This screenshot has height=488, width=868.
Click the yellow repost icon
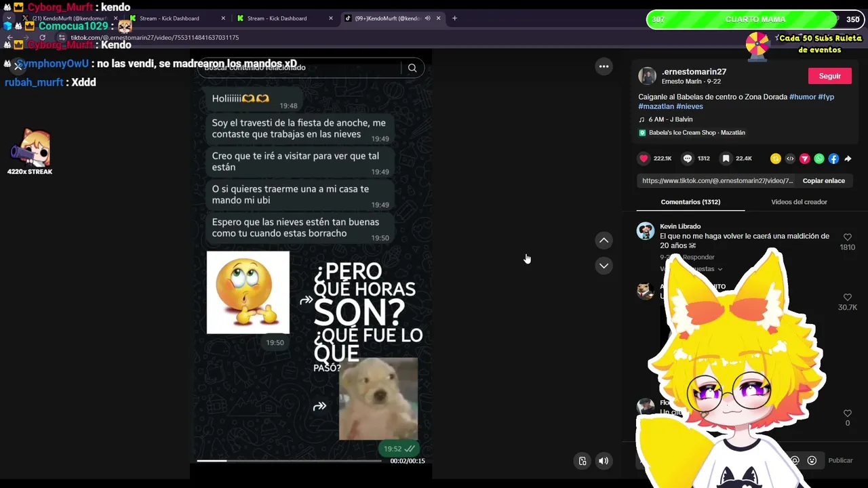(x=776, y=159)
